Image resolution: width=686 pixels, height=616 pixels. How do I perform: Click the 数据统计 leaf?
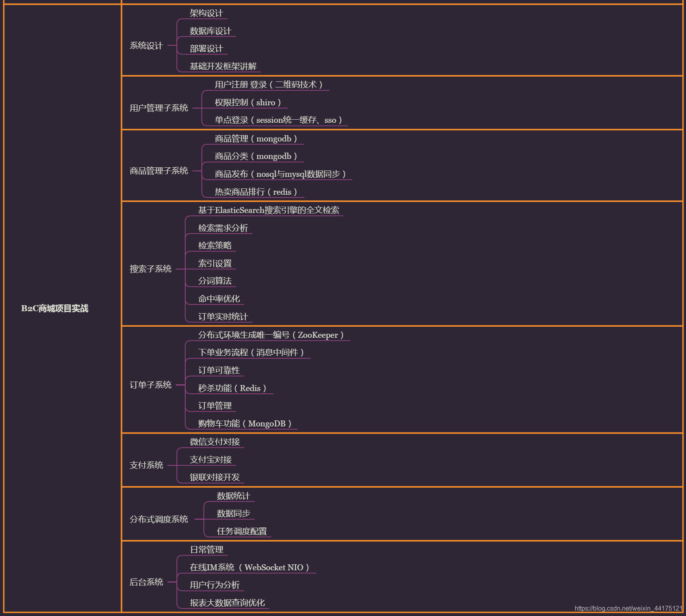coord(233,496)
